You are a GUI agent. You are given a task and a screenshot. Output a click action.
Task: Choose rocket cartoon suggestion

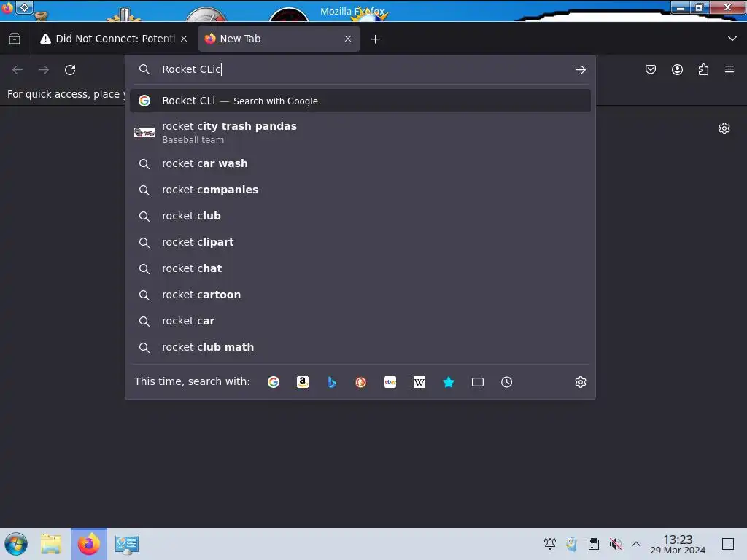[x=360, y=295]
